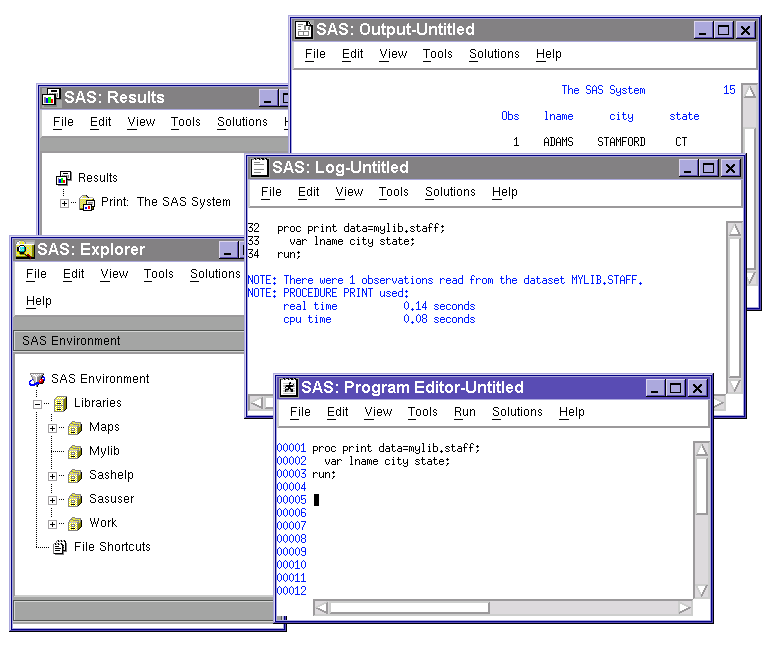This screenshot has width=767, height=649.
Task: Click the Sashelp library icon
Action: point(75,475)
